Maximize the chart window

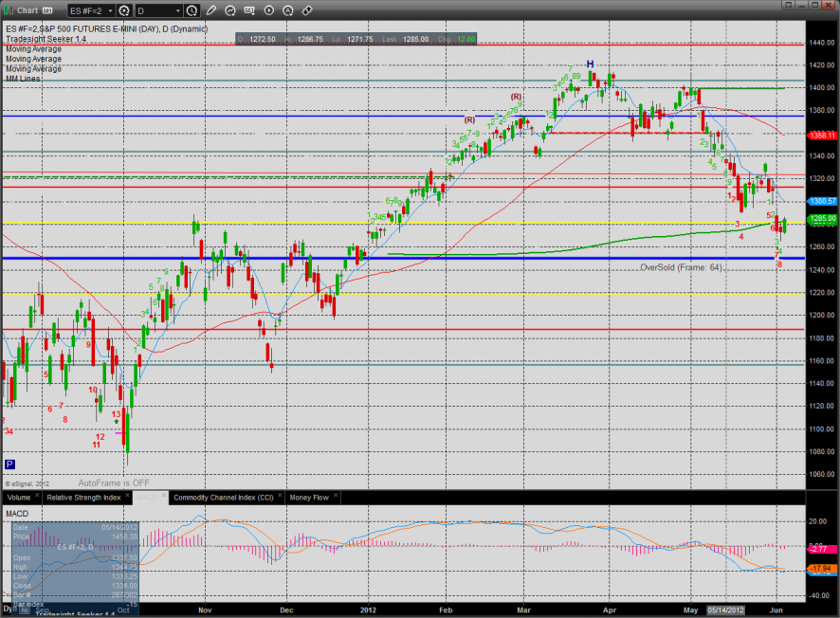(x=814, y=5)
